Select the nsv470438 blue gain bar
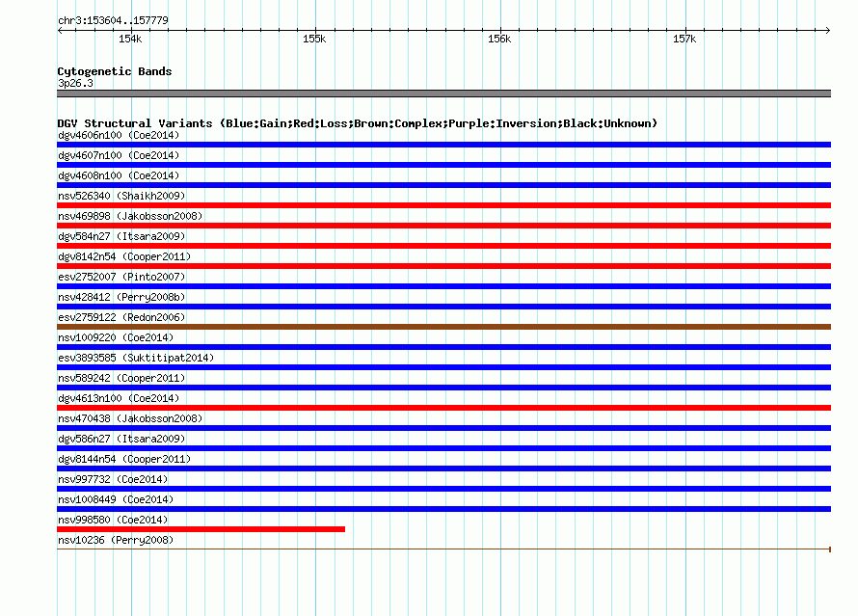 click(x=443, y=428)
